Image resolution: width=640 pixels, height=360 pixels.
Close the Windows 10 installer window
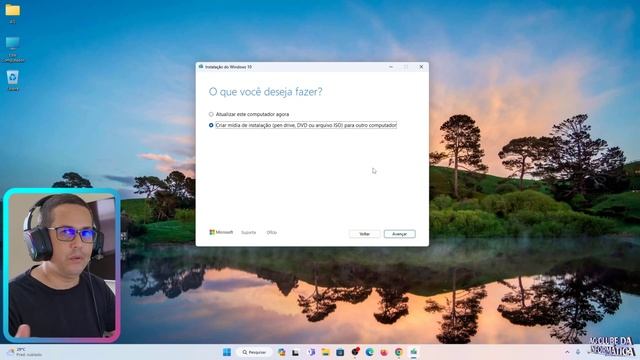421,67
